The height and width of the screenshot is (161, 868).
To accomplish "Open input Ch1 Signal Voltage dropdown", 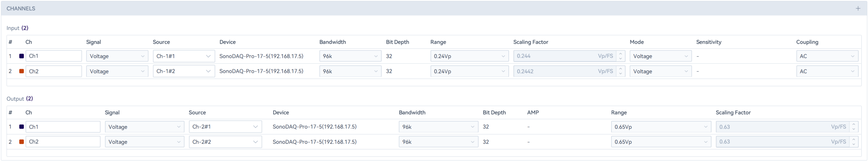I will pos(117,56).
